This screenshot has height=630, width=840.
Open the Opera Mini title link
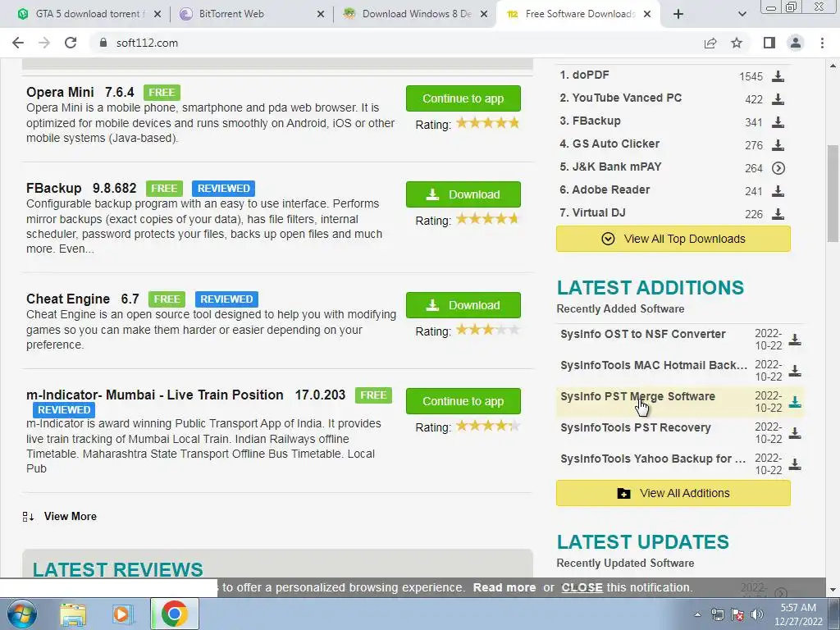point(60,92)
